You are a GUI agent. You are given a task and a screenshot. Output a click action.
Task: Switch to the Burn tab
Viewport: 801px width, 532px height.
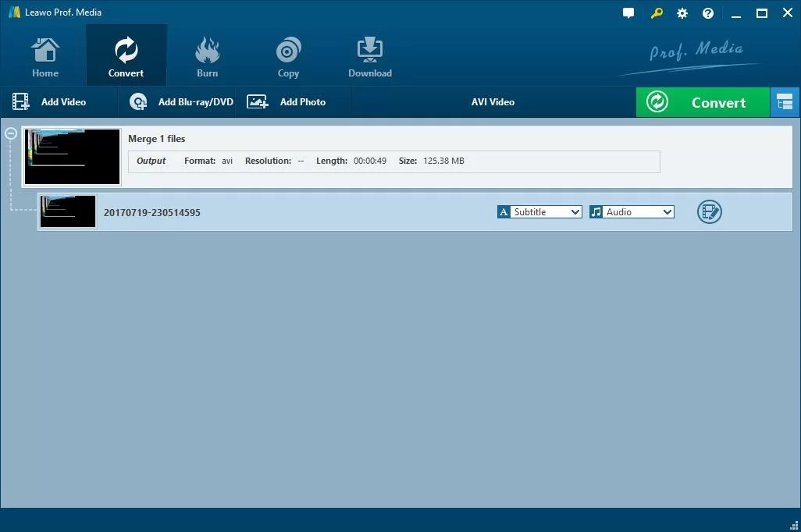[207, 55]
